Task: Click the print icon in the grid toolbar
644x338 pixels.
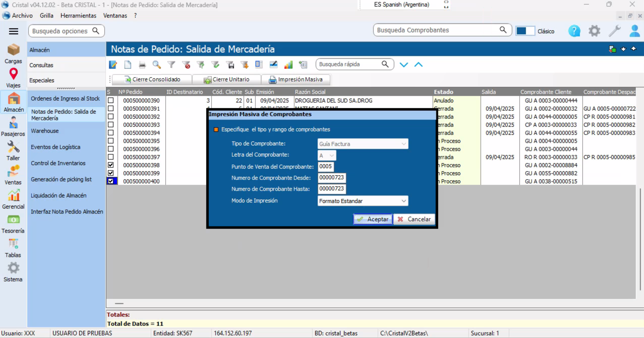Action: click(x=142, y=65)
